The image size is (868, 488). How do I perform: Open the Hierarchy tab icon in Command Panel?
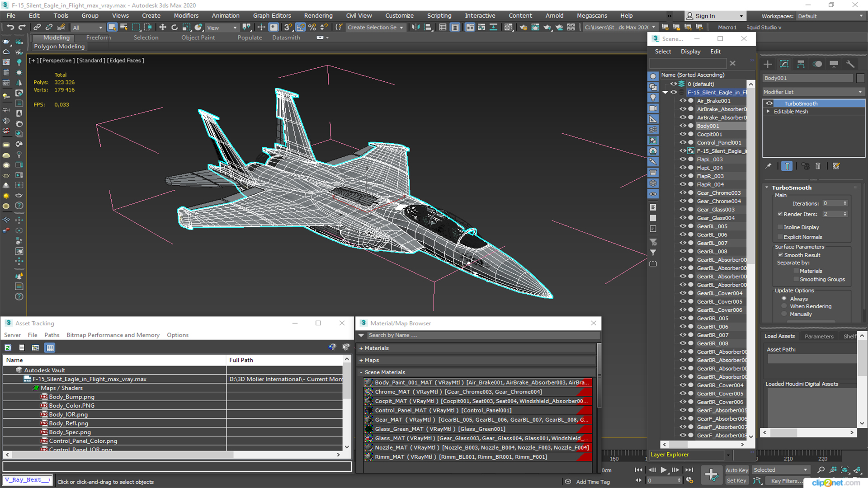pyautogui.click(x=801, y=64)
